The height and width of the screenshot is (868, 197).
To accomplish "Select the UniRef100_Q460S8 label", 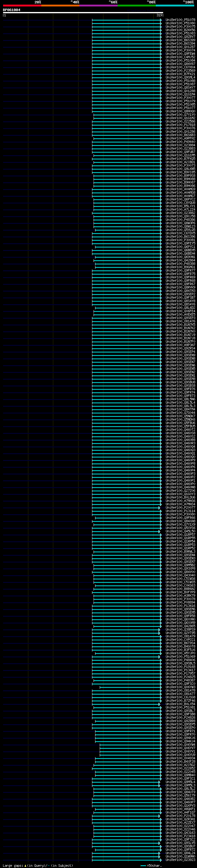I will point(180,433).
